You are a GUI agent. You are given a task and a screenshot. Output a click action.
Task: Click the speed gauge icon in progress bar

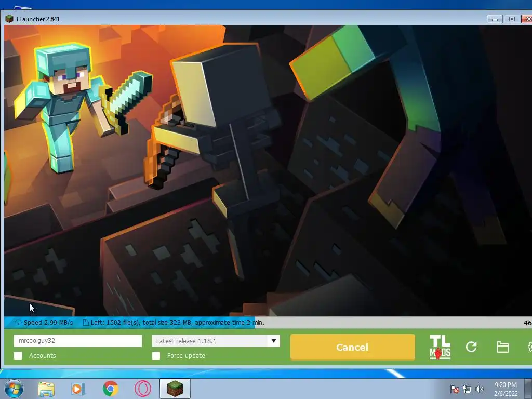coord(18,322)
